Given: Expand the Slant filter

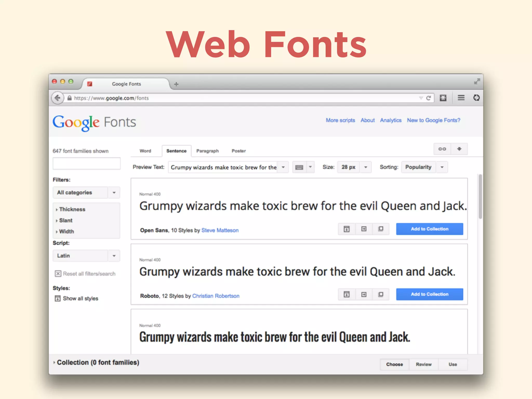Looking at the screenshot, I should click(64, 221).
